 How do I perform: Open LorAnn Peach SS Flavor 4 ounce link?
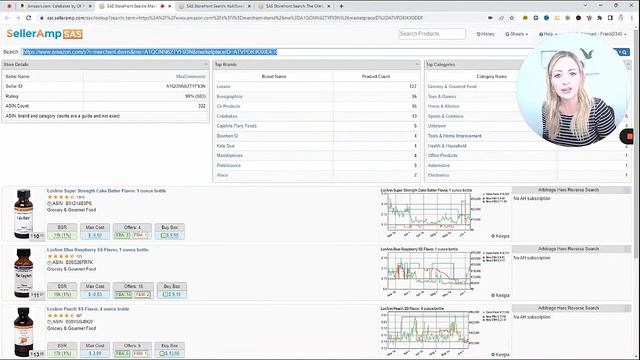pyautogui.click(x=88, y=309)
